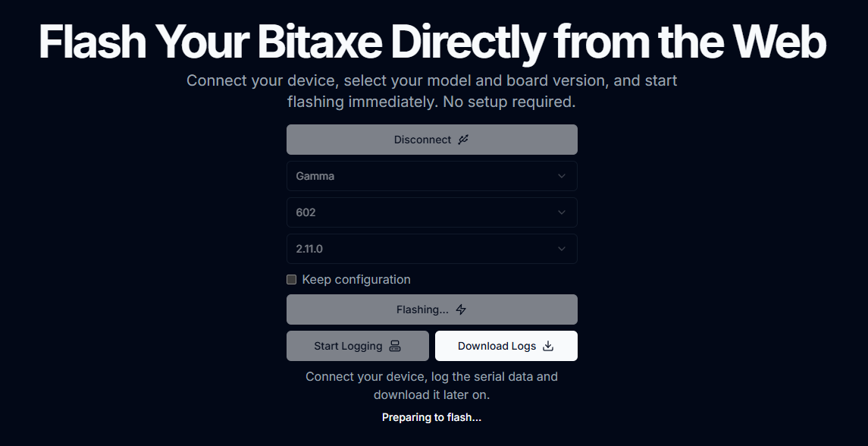This screenshot has width=868, height=446.
Task: Click the Preparing to flash status text
Action: click(x=432, y=417)
